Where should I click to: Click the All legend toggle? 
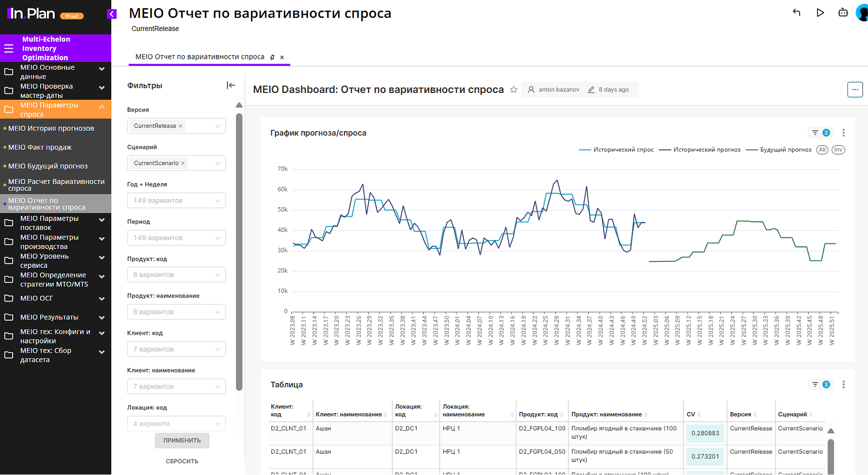[x=822, y=150]
